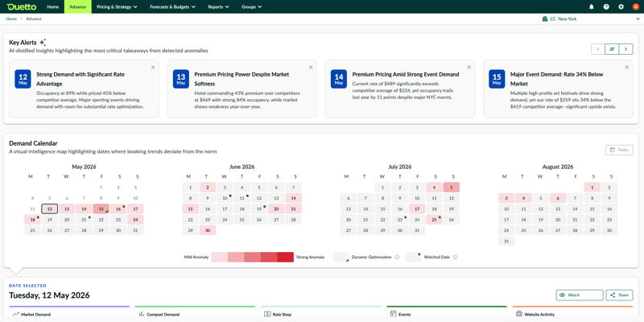This screenshot has height=322, width=644.
Task: Click the Share button
Action: pos(619,295)
